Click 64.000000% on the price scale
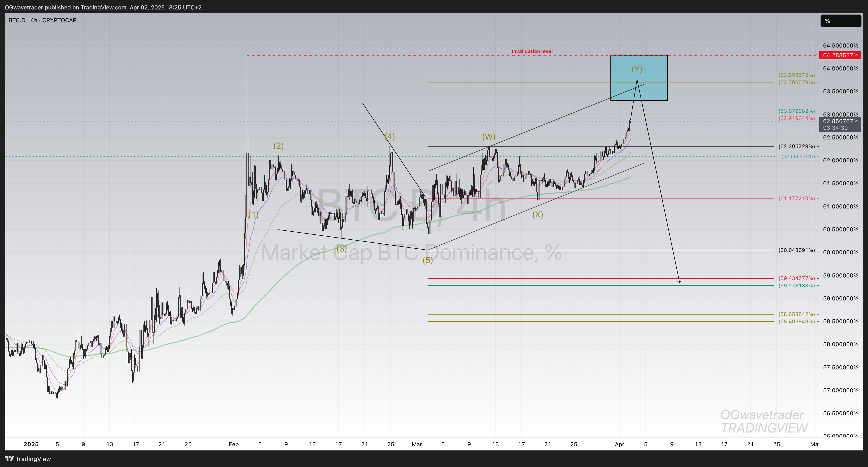The width and height of the screenshot is (868, 467). pyautogui.click(x=840, y=68)
